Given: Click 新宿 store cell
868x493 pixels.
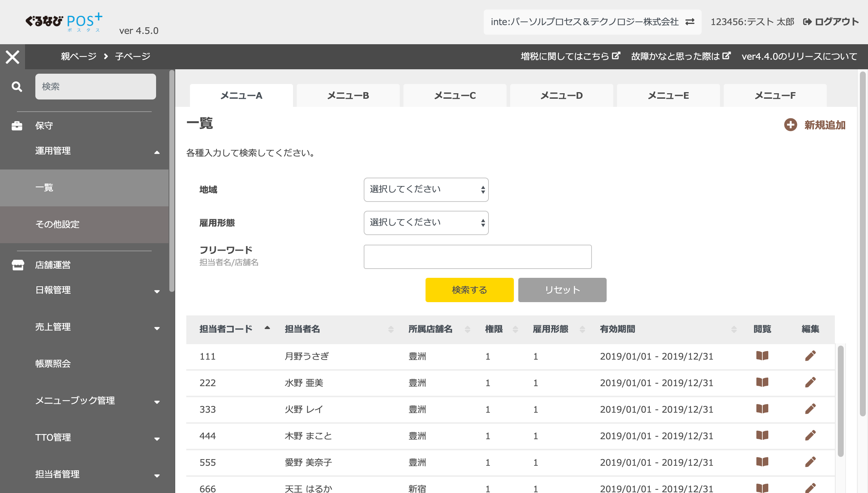Looking at the screenshot, I should 417,489.
